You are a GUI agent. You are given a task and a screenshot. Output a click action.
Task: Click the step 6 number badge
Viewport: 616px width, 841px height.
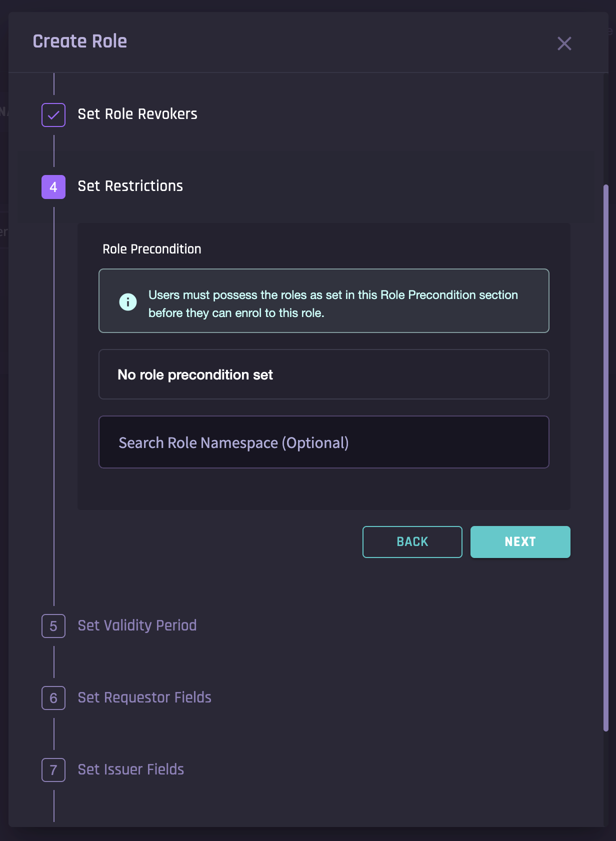53,698
